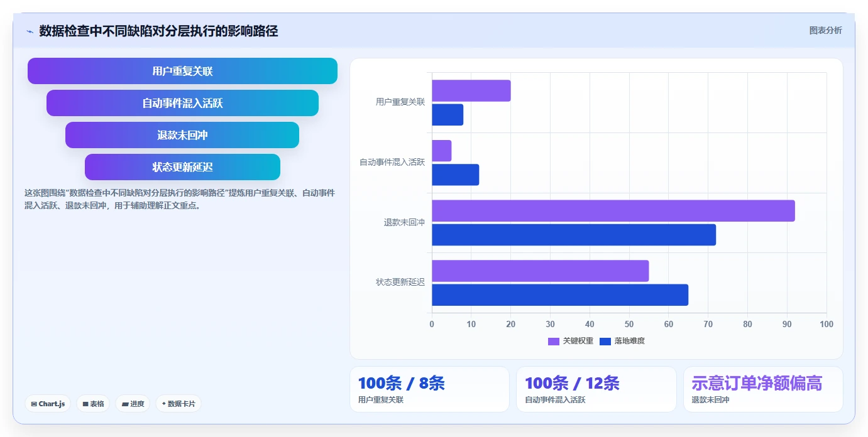Click the y-axis label 退款未回冲
The width and height of the screenshot is (868, 437).
pos(405,222)
